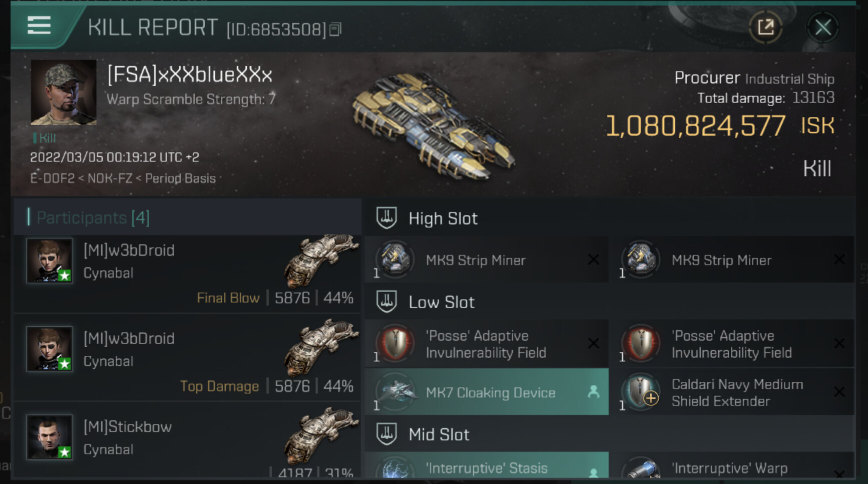Click the share export icon
Viewport: 868px width, 484px height.
pyautogui.click(x=765, y=27)
